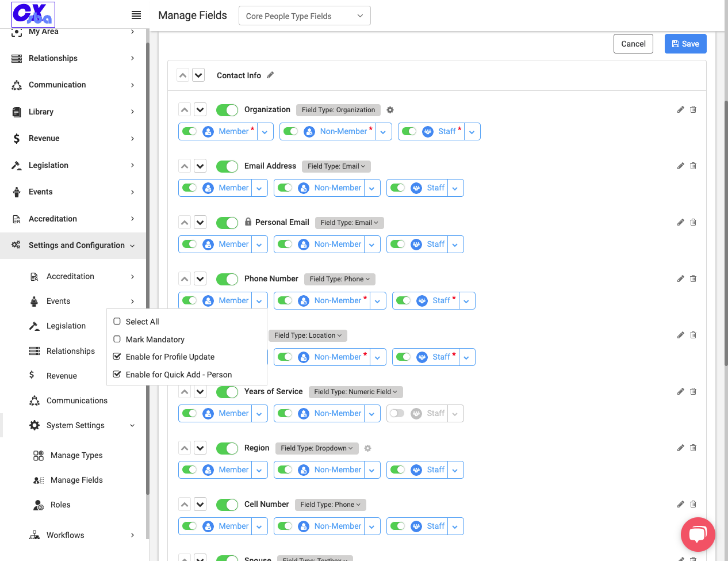This screenshot has width=728, height=561.
Task: Open the chat support bubble
Action: coord(698,535)
